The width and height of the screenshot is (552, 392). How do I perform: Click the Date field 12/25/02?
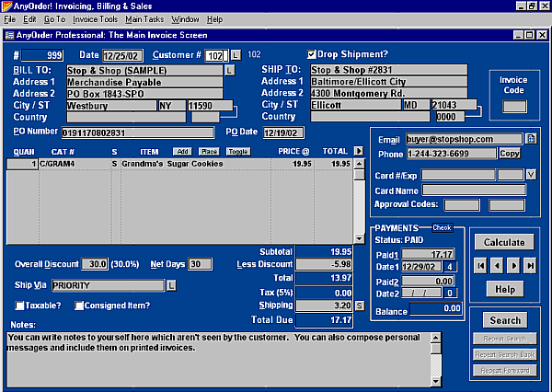122,55
